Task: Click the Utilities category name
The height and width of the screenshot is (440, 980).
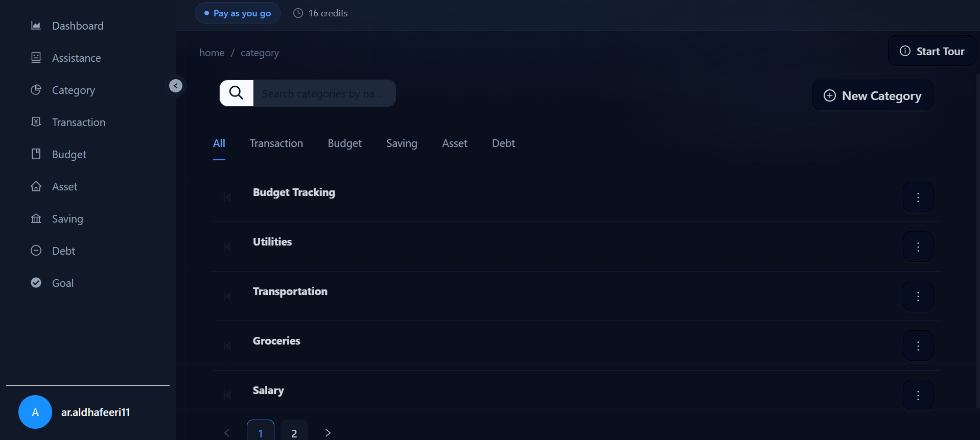Action: pos(272,242)
